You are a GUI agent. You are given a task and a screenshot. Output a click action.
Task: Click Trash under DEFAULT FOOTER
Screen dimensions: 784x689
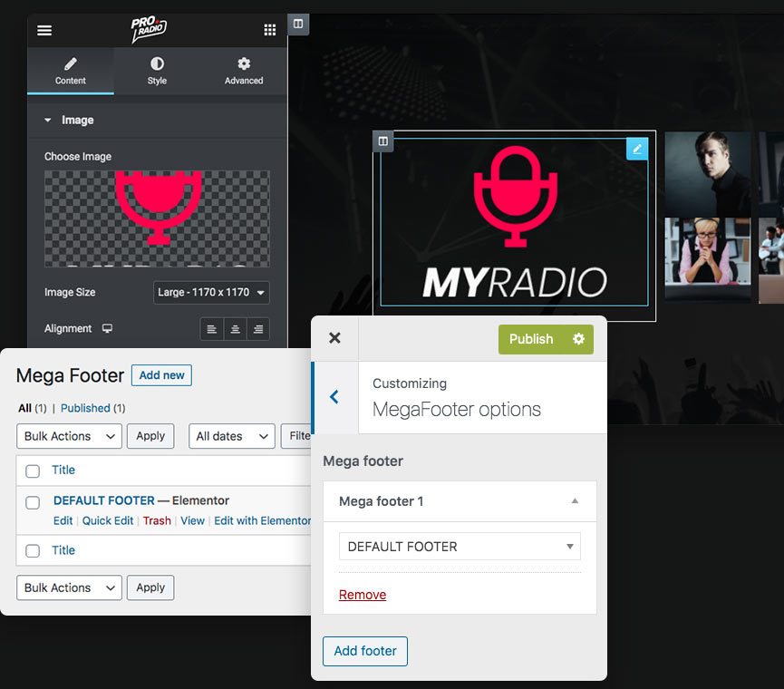[157, 521]
